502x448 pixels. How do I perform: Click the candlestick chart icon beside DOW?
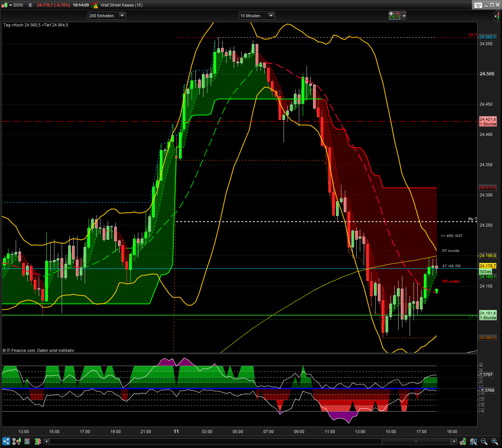[4, 5]
